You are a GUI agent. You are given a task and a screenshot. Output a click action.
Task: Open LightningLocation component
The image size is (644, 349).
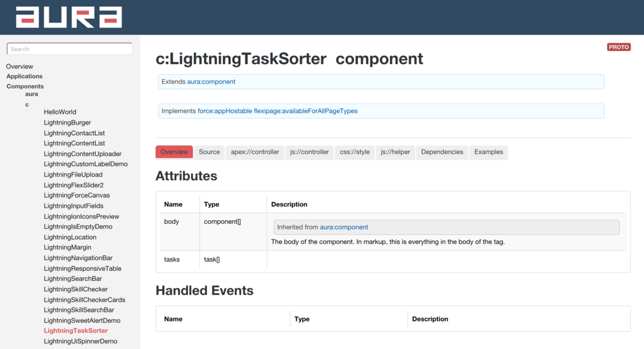[x=70, y=237]
